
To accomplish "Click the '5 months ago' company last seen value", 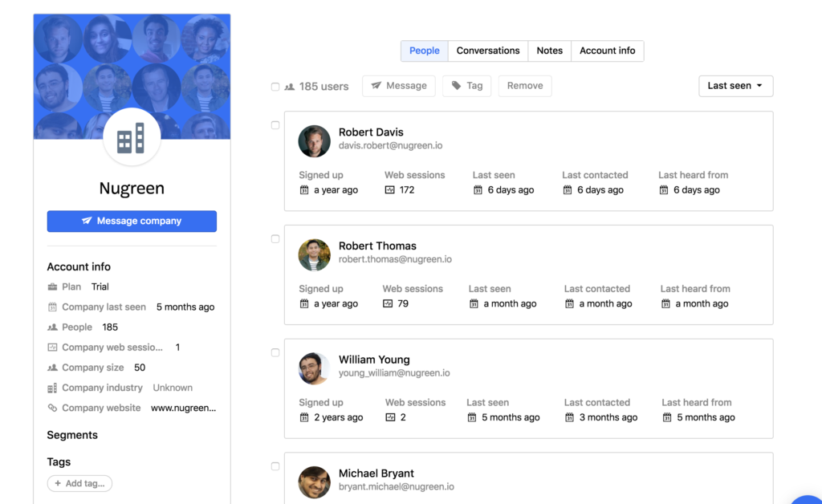I will pyautogui.click(x=185, y=307).
